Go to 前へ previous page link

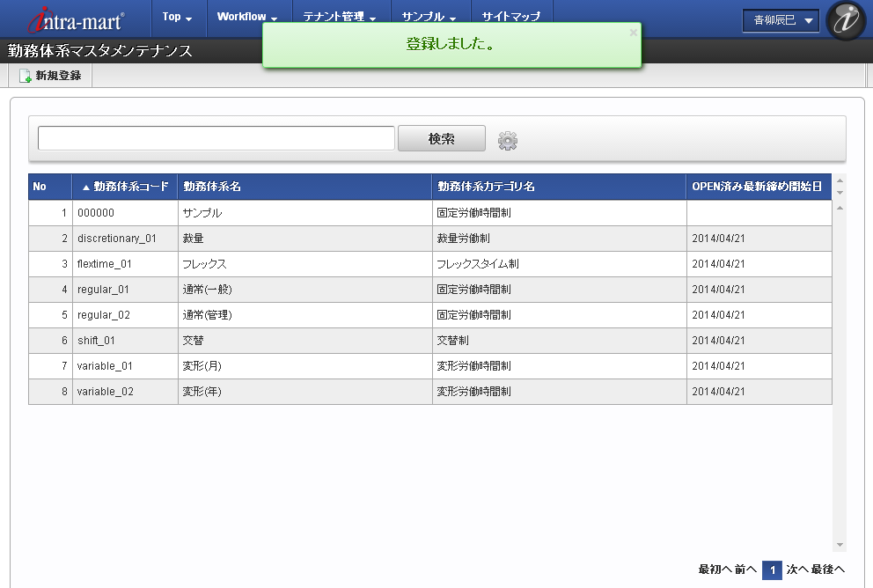pos(745,570)
